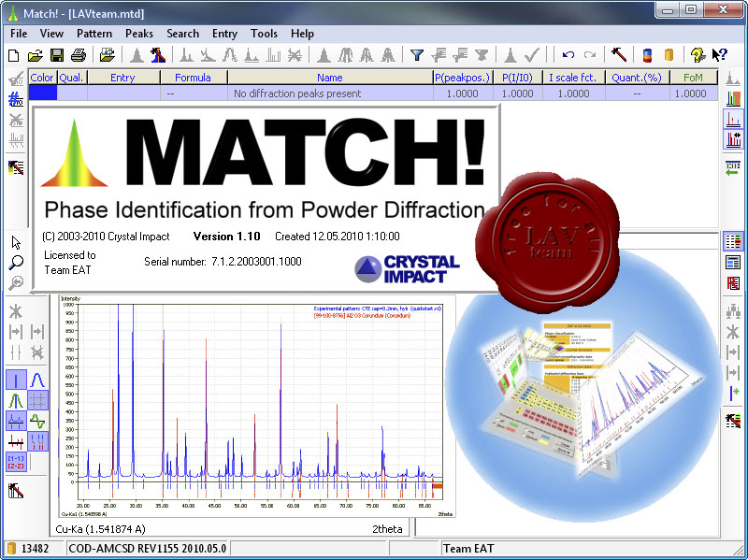Undo the last action with the blue arrow
Viewport: 748px width, 560px height.
(568, 55)
